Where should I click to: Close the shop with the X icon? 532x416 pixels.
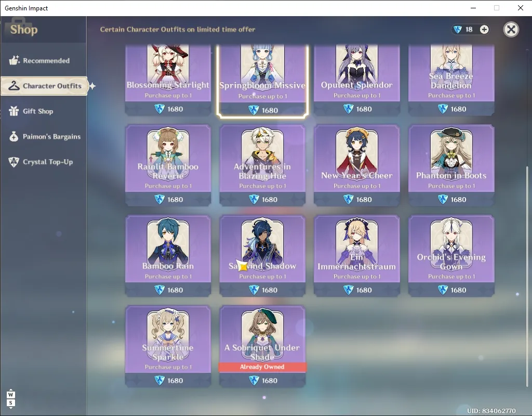tap(511, 30)
